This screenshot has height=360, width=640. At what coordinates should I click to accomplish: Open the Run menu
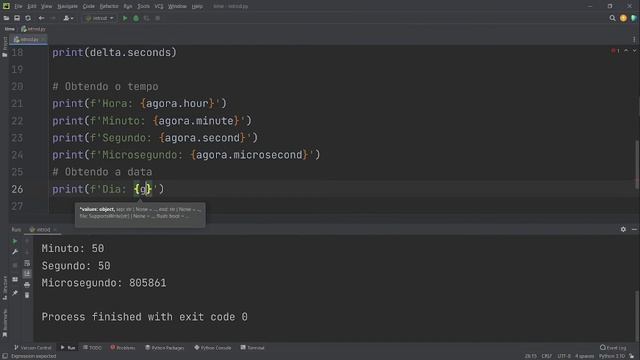pyautogui.click(x=128, y=6)
